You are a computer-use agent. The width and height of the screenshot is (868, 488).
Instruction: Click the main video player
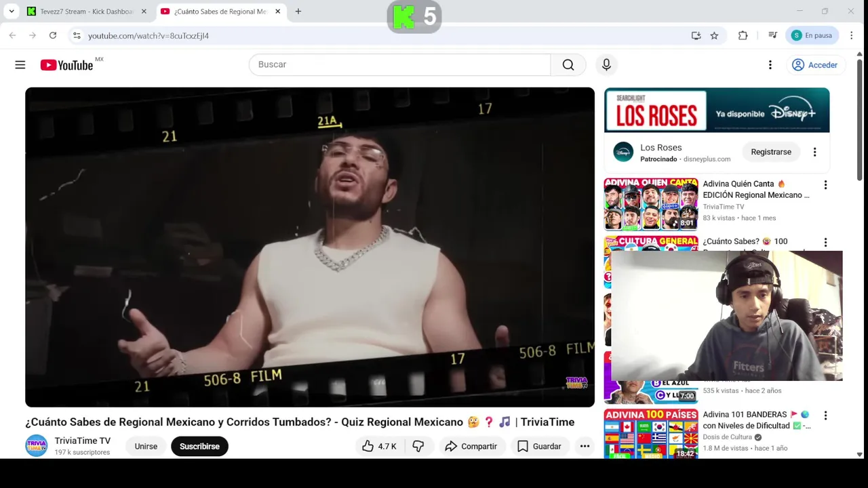[310, 247]
